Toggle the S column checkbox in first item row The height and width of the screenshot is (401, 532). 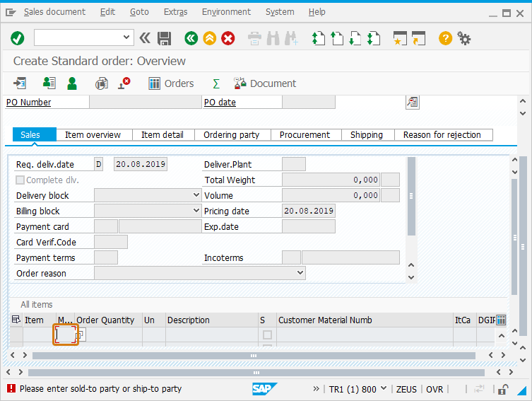pos(267,335)
